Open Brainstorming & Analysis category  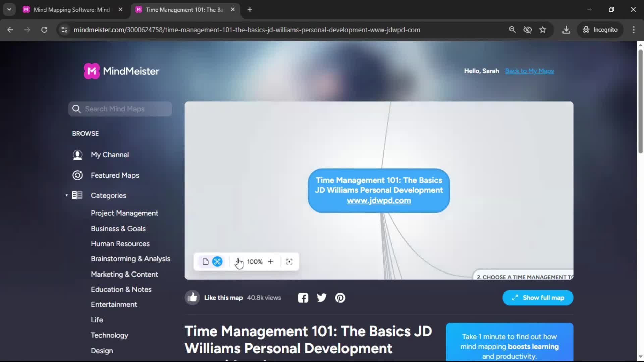coord(130,259)
